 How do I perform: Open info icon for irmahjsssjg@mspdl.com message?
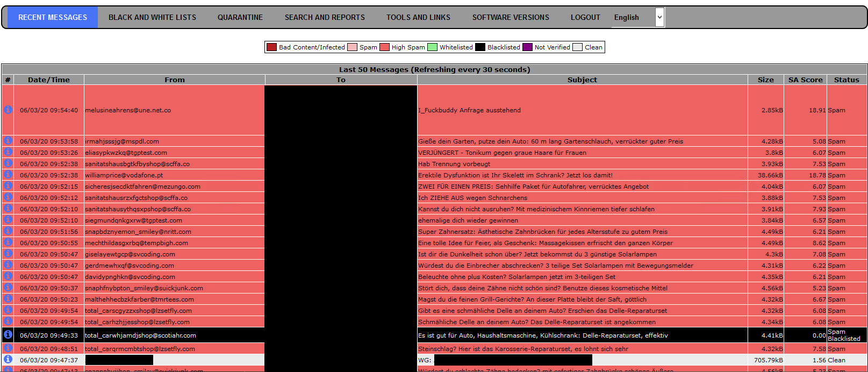(x=8, y=141)
